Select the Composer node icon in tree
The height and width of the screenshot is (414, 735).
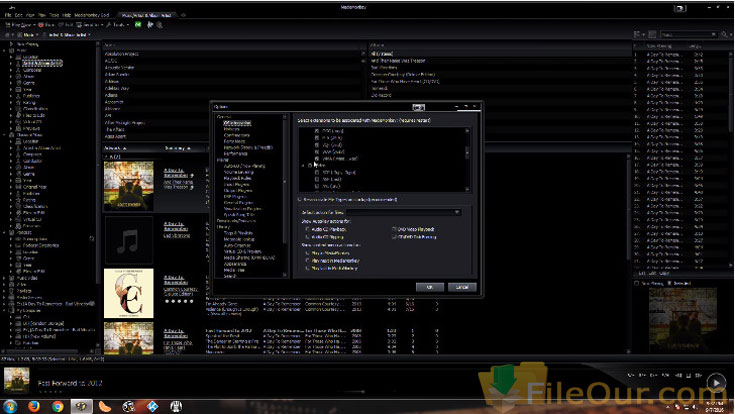[19, 70]
